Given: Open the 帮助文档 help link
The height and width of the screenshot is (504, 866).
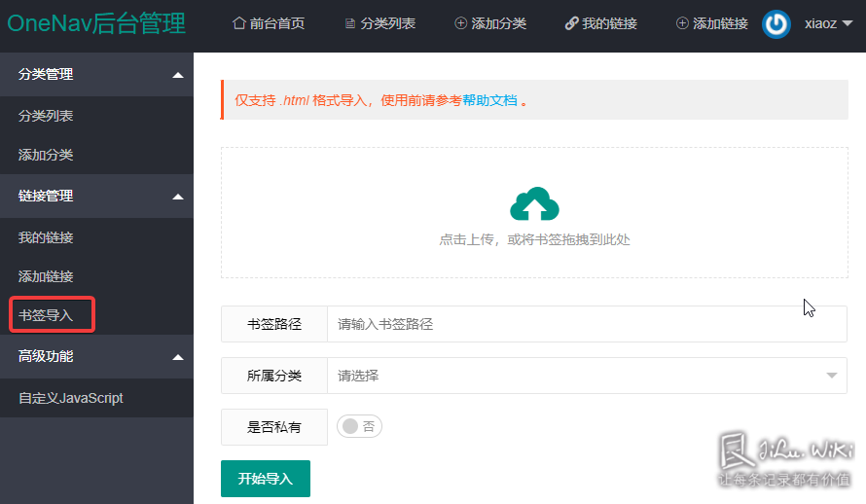Looking at the screenshot, I should click(x=489, y=100).
